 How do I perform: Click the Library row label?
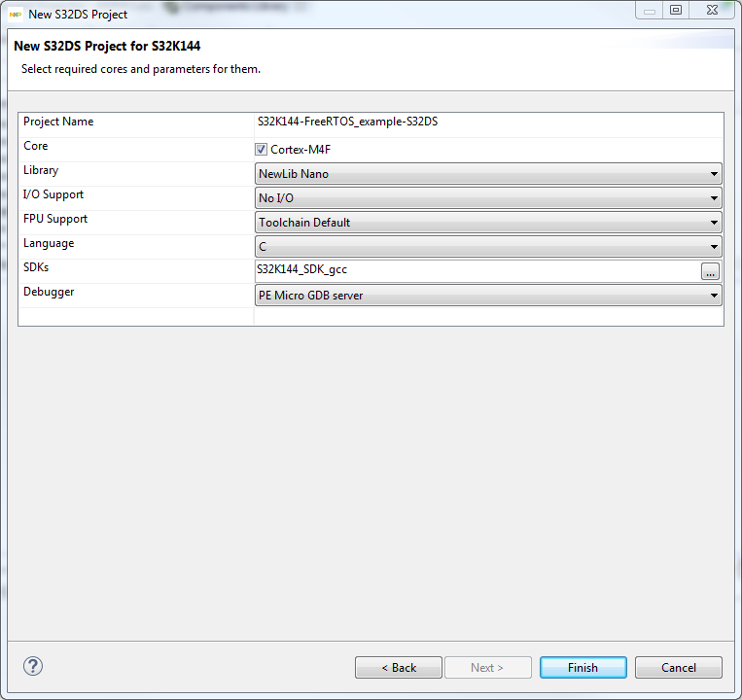41,170
